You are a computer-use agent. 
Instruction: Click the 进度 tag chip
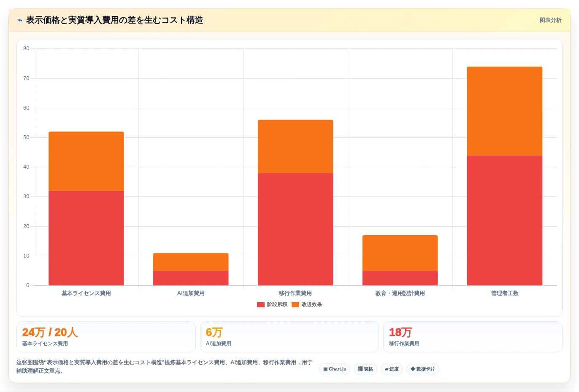[x=392, y=369]
